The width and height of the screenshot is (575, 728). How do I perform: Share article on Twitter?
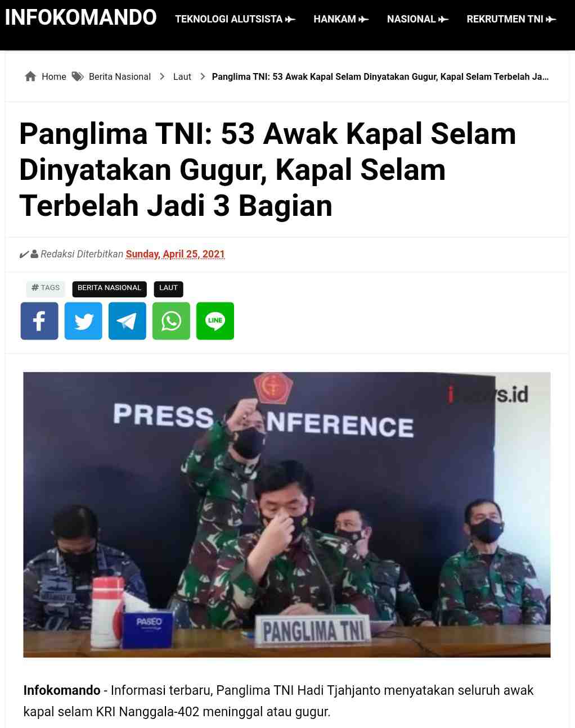coord(83,321)
